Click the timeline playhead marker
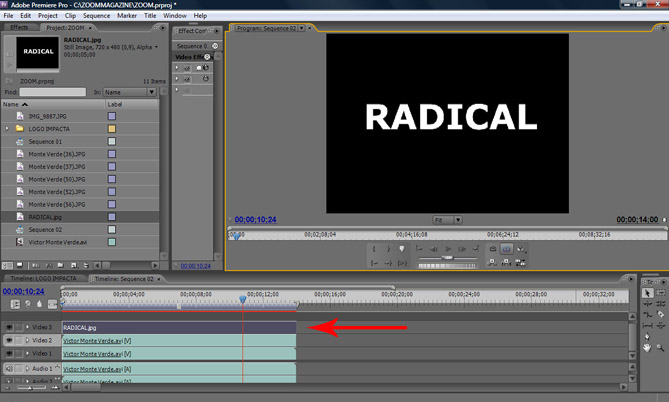 pos(242,299)
